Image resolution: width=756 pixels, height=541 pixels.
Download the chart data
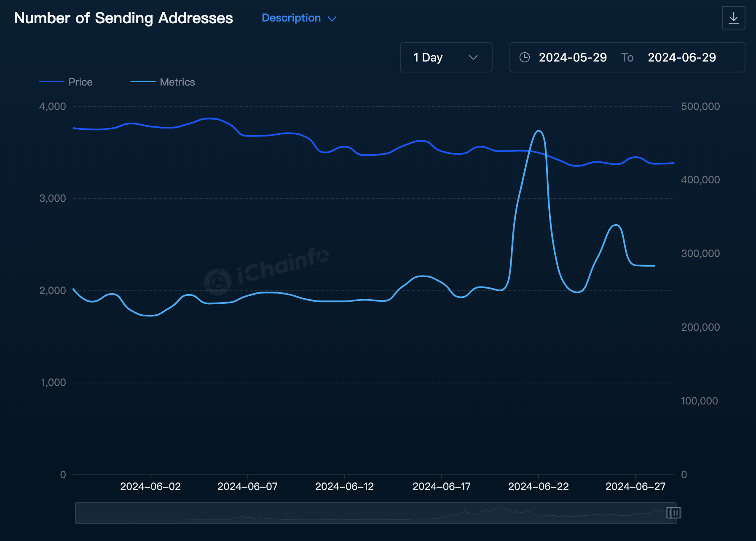pyautogui.click(x=733, y=18)
